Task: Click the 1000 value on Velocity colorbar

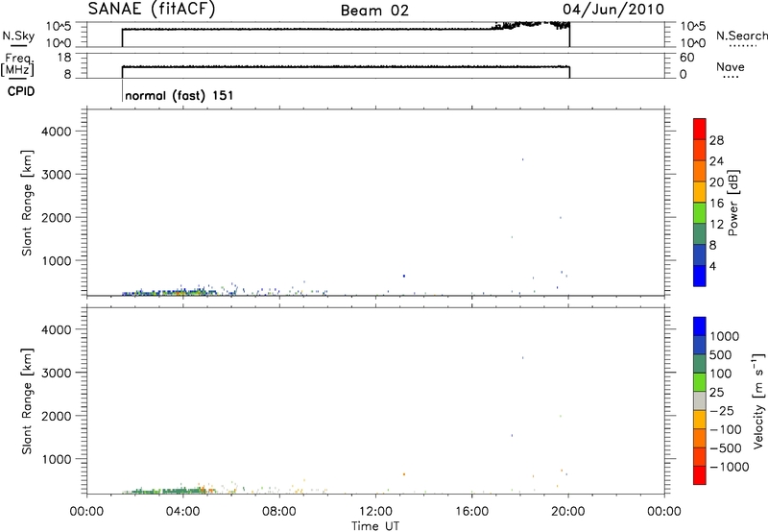Action: (725, 336)
